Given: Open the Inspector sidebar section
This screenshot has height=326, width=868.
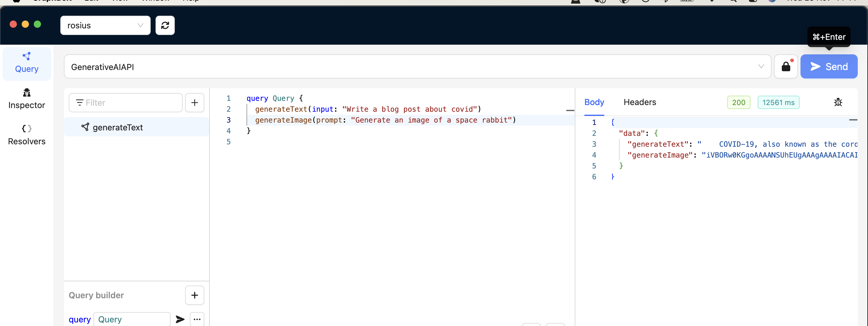Looking at the screenshot, I should pos(27,99).
